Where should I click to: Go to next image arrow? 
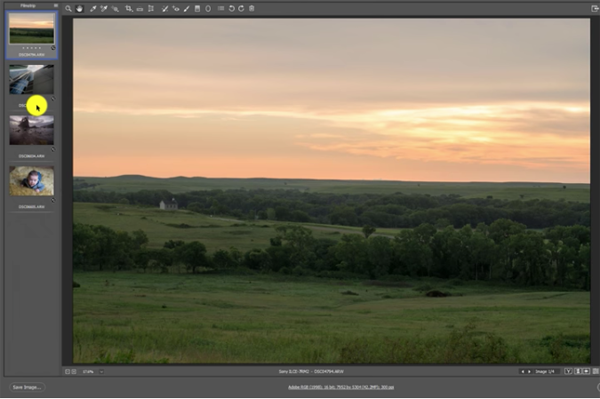[529, 371]
